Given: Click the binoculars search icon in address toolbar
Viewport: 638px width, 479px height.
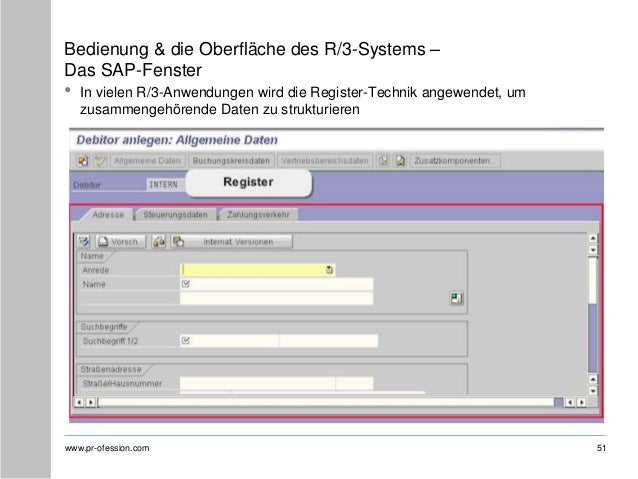Looking at the screenshot, I should point(159,241).
